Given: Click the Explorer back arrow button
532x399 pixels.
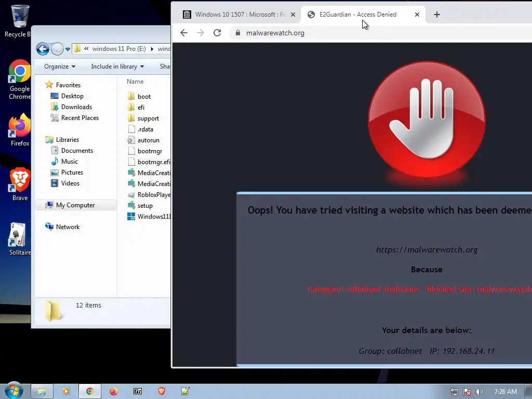Looking at the screenshot, I should 43,49.
